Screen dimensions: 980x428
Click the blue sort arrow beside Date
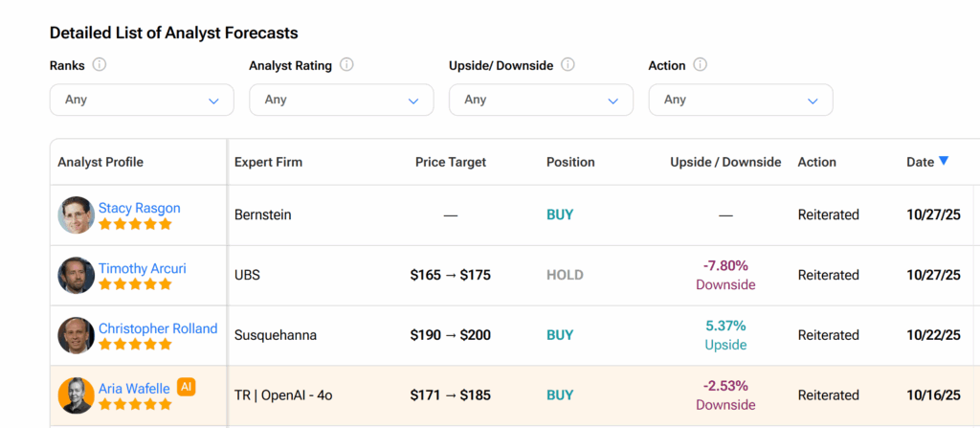coord(944,161)
